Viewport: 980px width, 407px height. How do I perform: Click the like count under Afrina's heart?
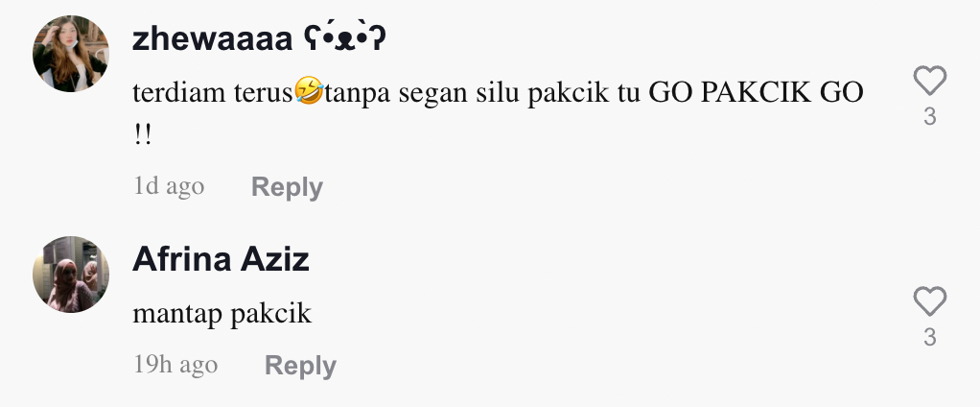click(x=929, y=338)
